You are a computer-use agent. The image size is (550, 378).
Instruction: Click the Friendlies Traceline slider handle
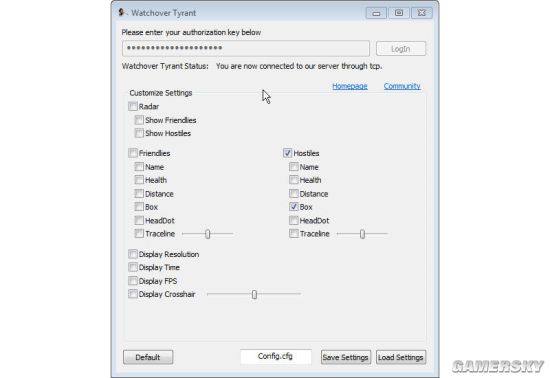(x=208, y=234)
